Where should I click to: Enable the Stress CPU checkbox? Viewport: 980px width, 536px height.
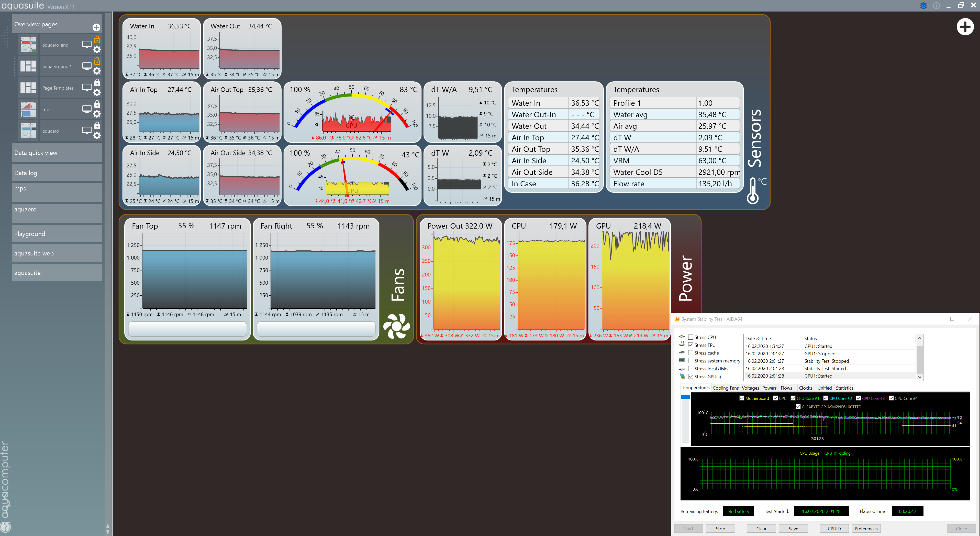tap(691, 337)
